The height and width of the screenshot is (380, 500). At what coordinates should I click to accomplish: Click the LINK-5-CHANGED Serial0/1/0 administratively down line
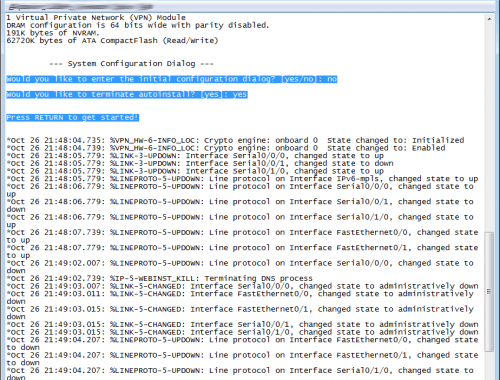tap(242, 332)
